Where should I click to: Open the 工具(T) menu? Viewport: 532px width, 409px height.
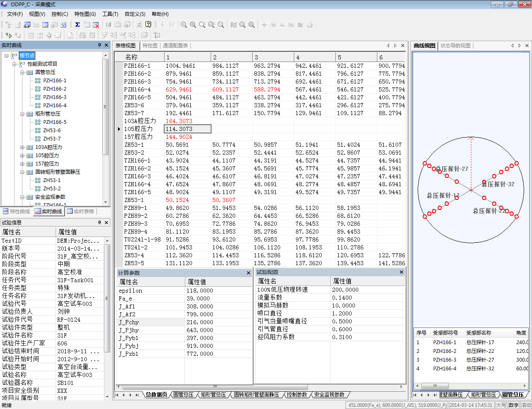coord(110,14)
